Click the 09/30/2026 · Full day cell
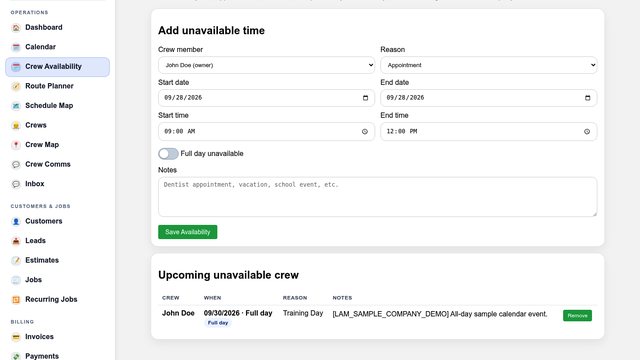Screen dimensions: 640x360 (238, 313)
